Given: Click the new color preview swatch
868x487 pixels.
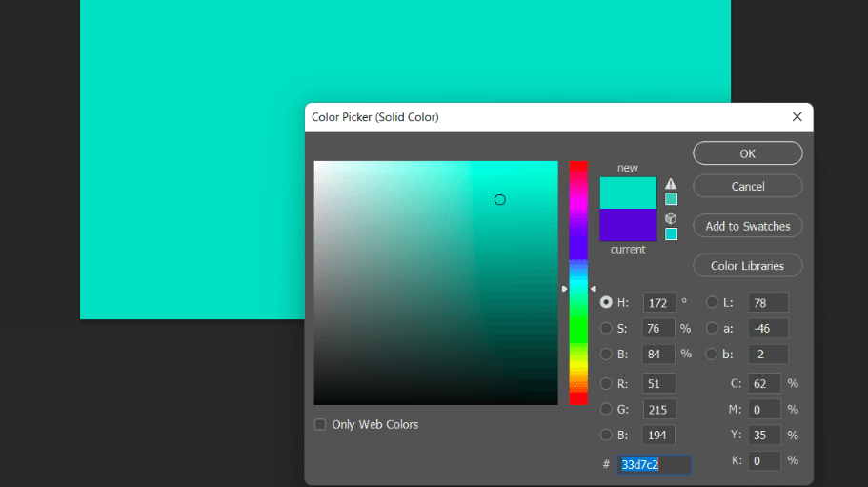Looking at the screenshot, I should pyautogui.click(x=628, y=193).
